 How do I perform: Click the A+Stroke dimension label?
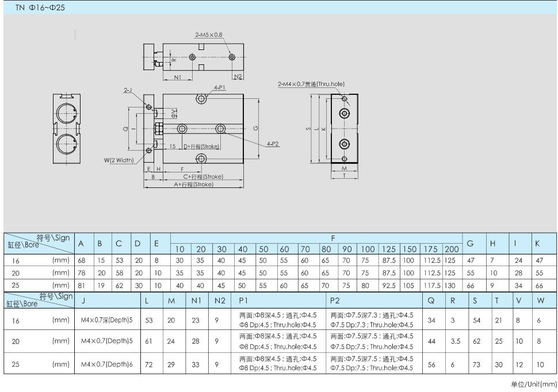(x=195, y=185)
